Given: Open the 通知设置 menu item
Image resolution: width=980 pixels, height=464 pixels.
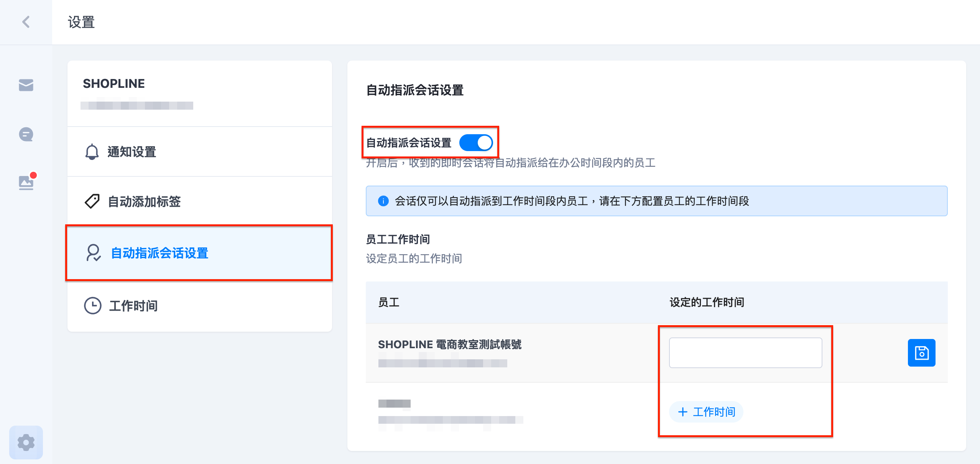Looking at the screenshot, I should [199, 152].
